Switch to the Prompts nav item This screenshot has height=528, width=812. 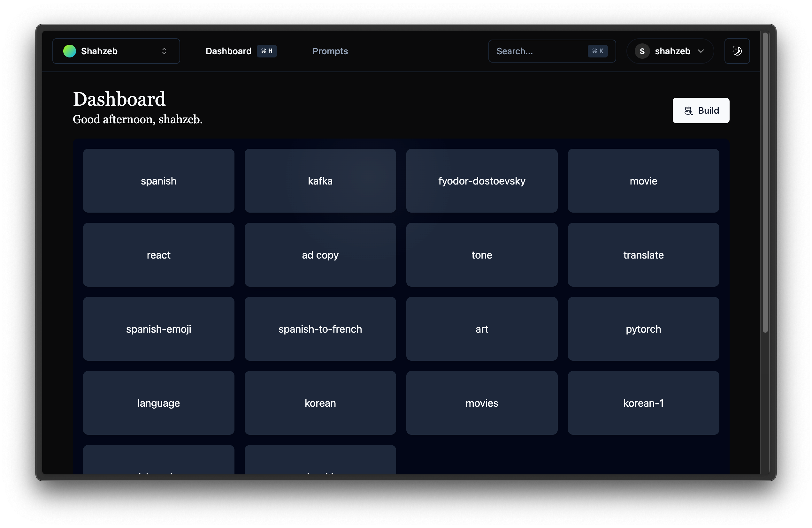tap(330, 51)
